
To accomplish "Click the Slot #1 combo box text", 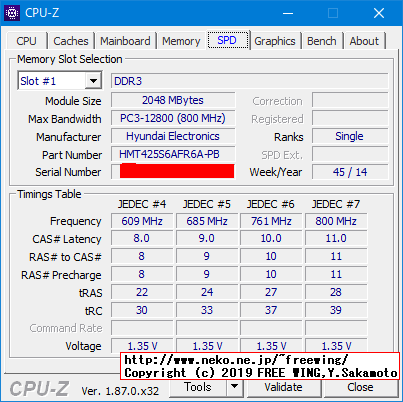I will click(52, 81).
